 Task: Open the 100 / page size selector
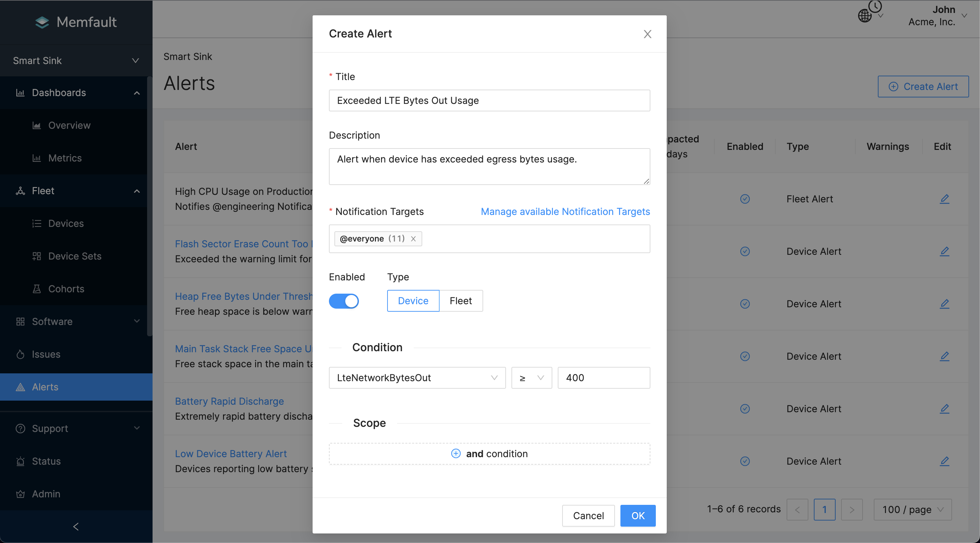[x=912, y=510]
